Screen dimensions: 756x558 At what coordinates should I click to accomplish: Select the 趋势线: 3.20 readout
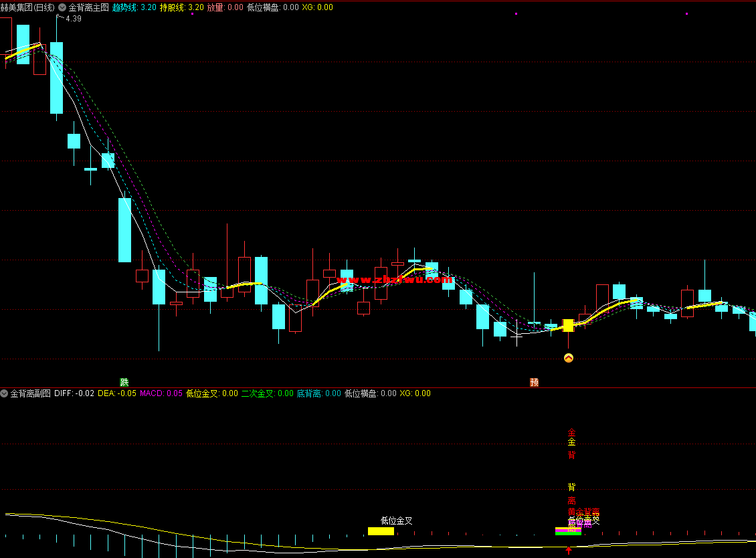pyautogui.click(x=134, y=7)
